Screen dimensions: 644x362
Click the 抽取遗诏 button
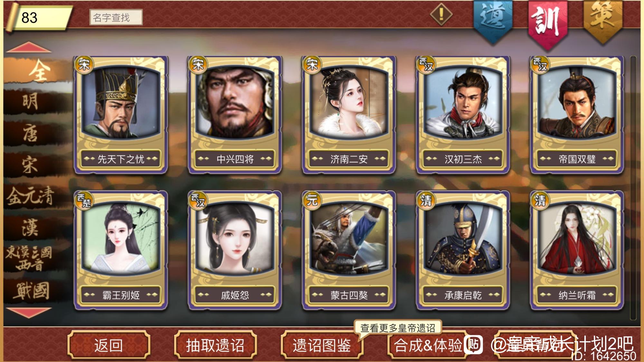[x=215, y=345]
